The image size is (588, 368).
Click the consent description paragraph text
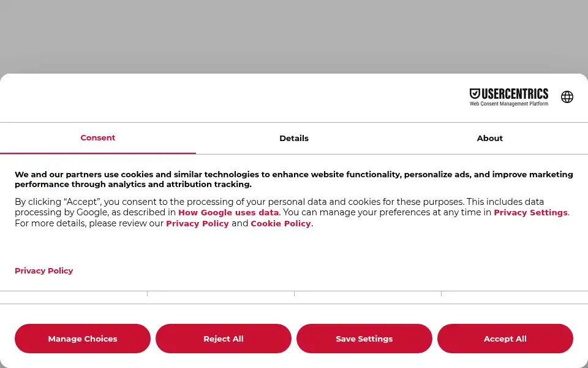[293, 213]
